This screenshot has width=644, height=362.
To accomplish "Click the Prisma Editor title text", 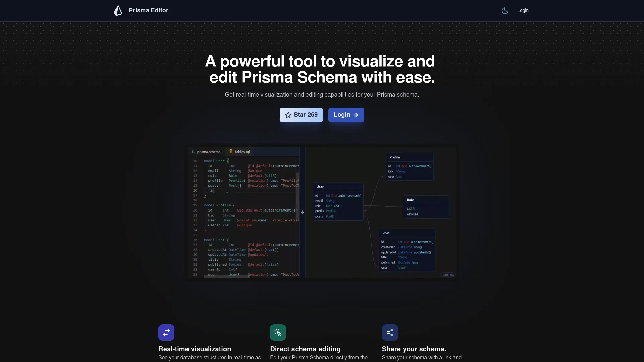I will tap(149, 11).
